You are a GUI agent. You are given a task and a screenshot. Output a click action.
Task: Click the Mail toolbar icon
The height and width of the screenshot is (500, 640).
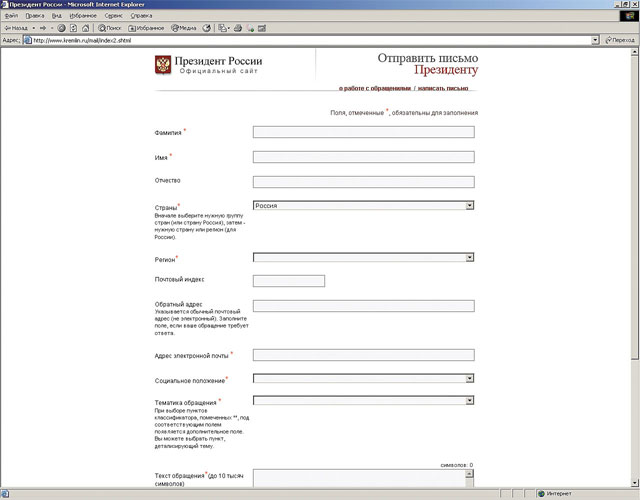(224, 28)
